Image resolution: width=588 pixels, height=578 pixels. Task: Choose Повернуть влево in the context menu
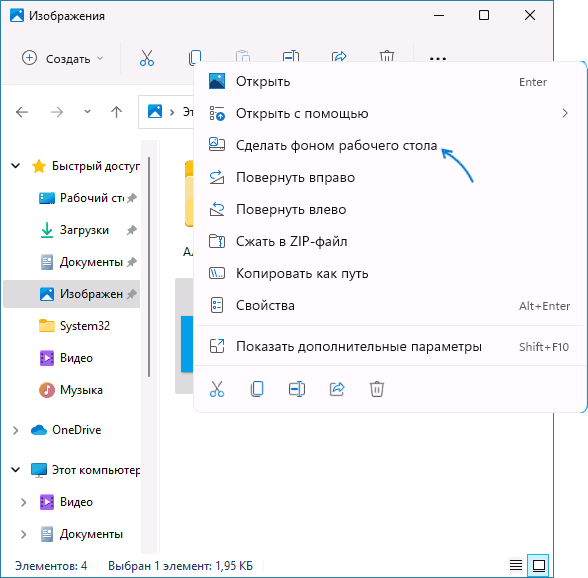click(390, 209)
